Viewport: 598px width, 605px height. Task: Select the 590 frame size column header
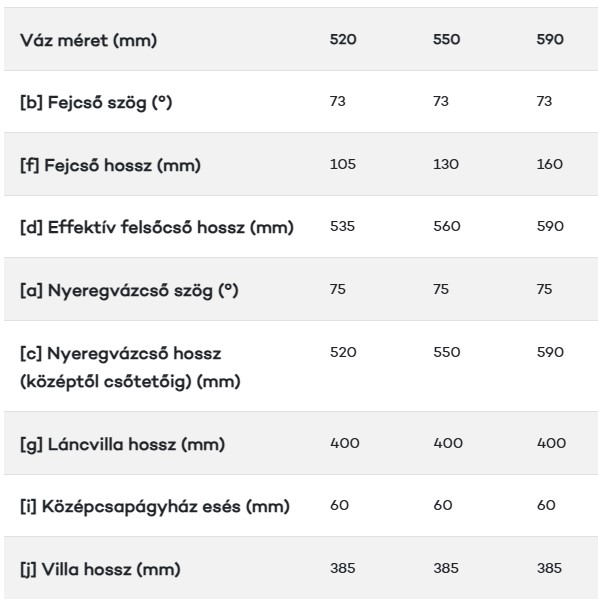tap(550, 39)
